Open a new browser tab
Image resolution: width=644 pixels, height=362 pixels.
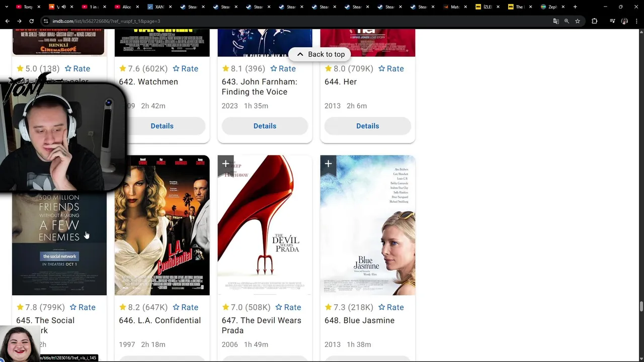[x=575, y=7]
